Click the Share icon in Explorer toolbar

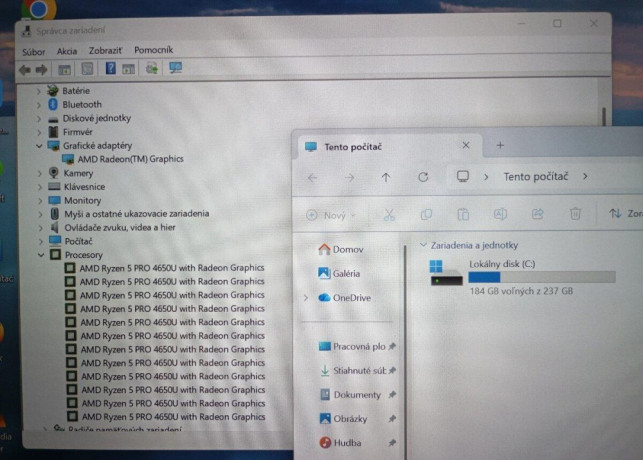point(538,214)
